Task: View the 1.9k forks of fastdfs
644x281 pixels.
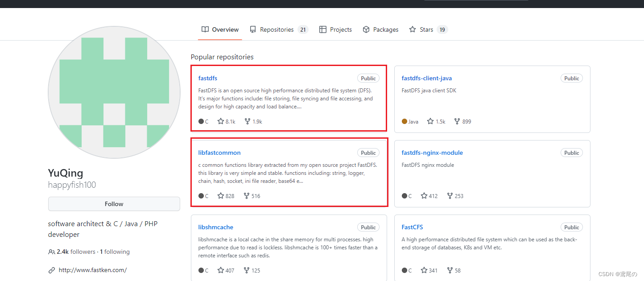Action: tap(253, 121)
